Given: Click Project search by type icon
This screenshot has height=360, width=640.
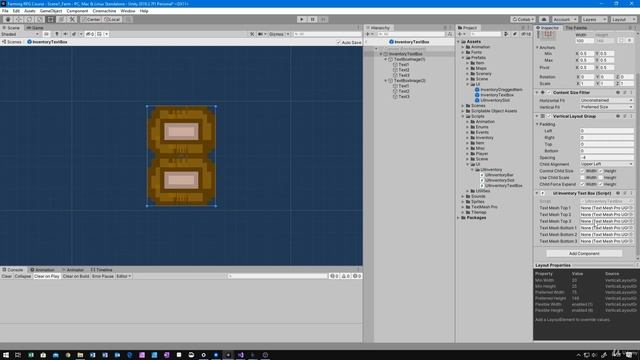Looking at the screenshot, I should pyautogui.click(x=507, y=34).
